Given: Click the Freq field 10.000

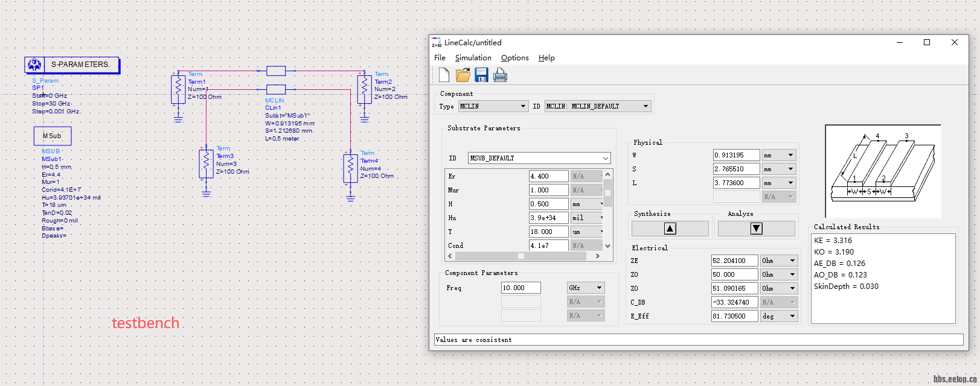Looking at the screenshot, I should click(x=521, y=288).
